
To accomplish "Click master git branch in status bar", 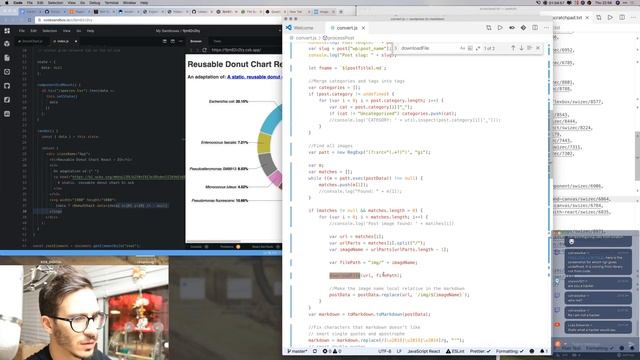I will pos(297,351).
